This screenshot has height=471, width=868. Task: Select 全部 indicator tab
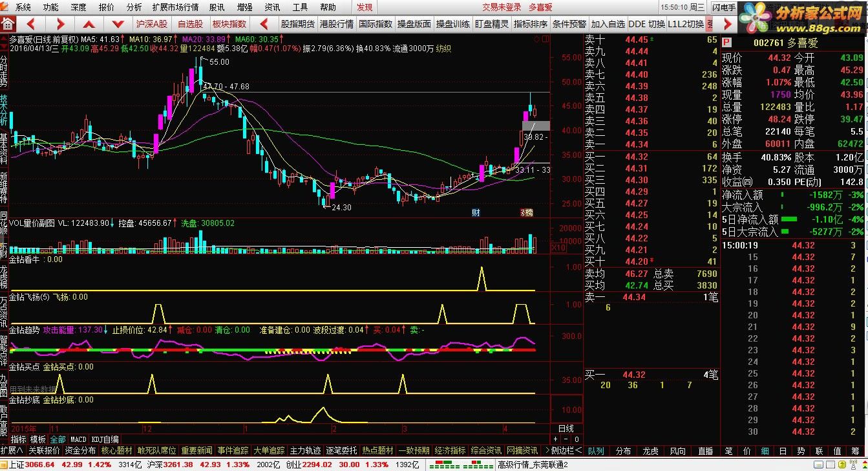coord(58,439)
